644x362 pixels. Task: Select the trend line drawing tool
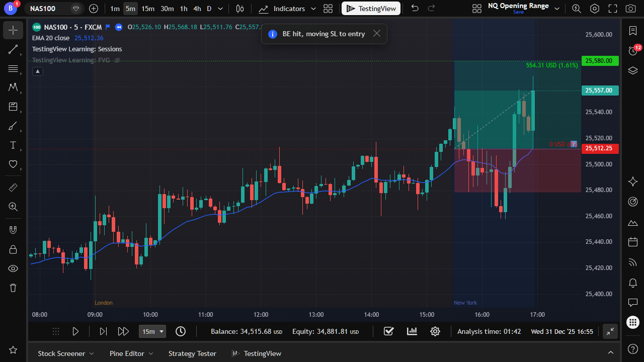13,49
